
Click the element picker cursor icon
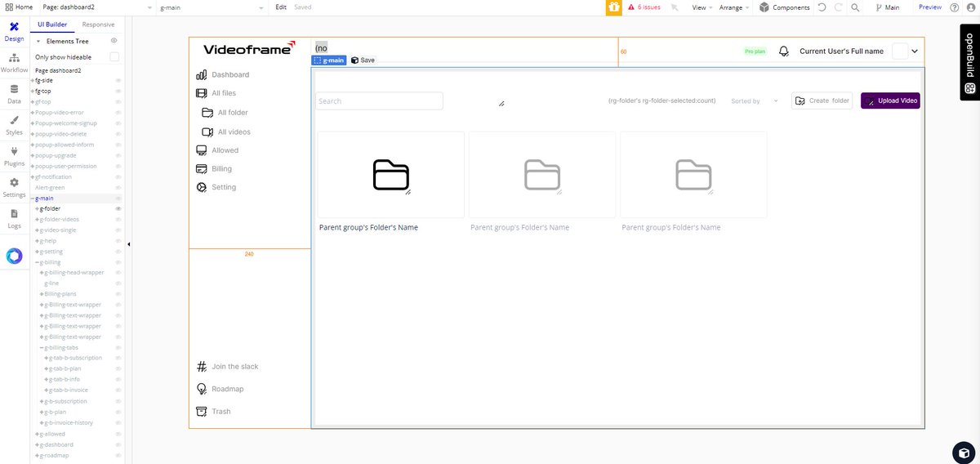675,7
